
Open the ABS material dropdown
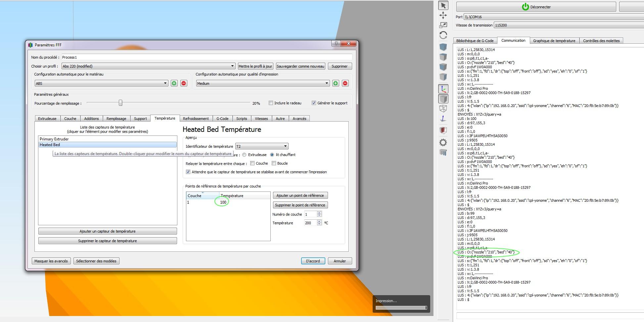(102, 83)
